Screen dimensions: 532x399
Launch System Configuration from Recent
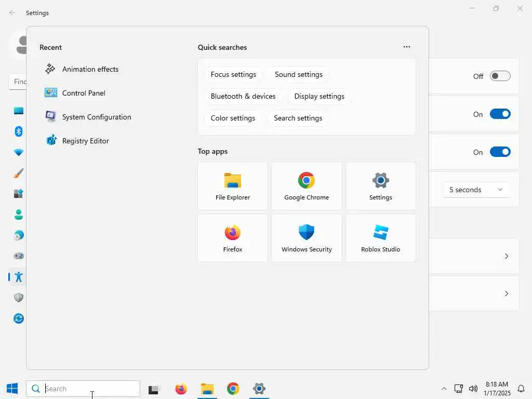click(96, 117)
